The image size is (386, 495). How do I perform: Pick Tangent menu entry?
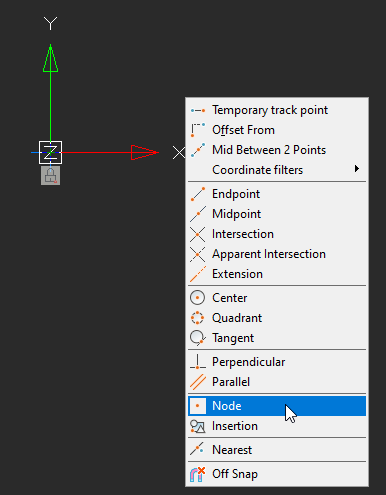click(x=277, y=338)
